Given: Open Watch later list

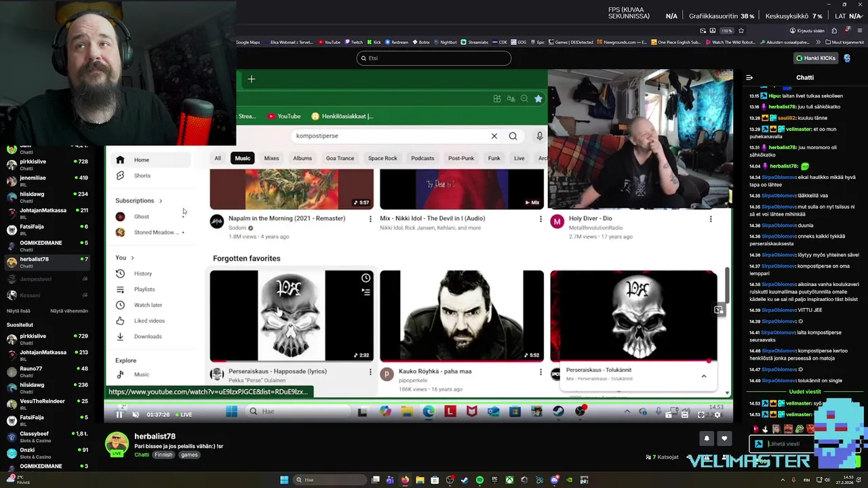Looking at the screenshot, I should [151, 305].
